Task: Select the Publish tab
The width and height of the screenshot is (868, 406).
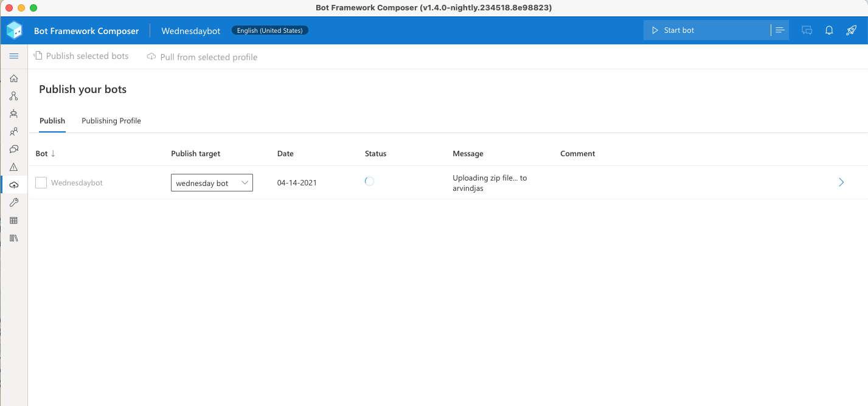Action: coord(52,120)
